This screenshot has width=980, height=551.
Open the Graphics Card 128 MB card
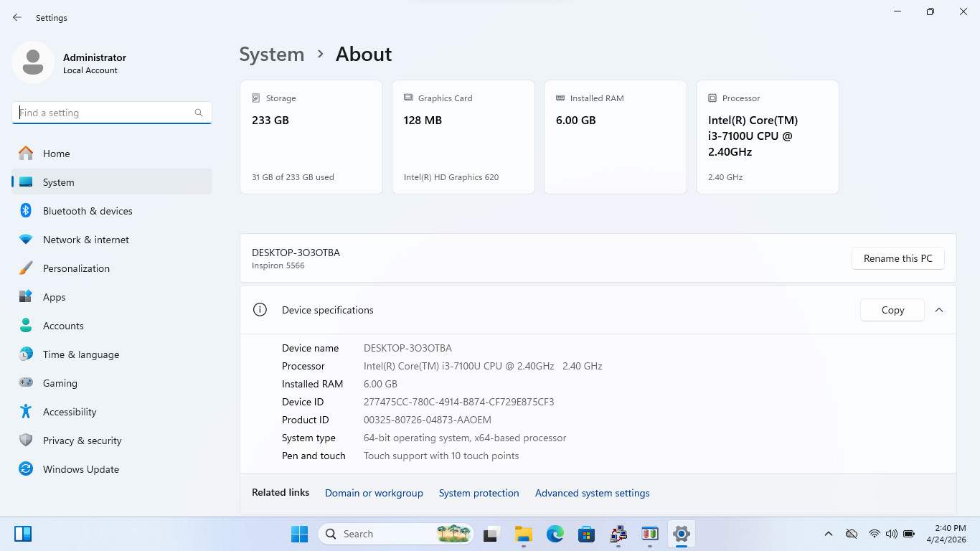click(x=463, y=137)
